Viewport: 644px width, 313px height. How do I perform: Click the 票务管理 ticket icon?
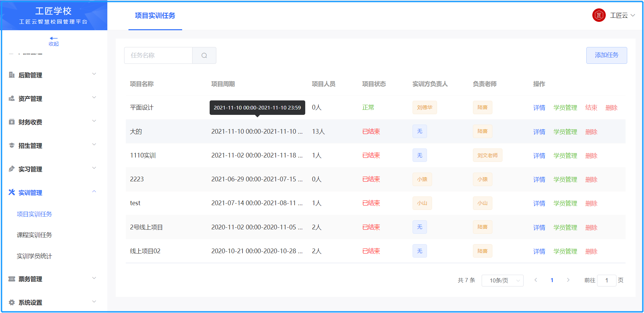point(12,279)
